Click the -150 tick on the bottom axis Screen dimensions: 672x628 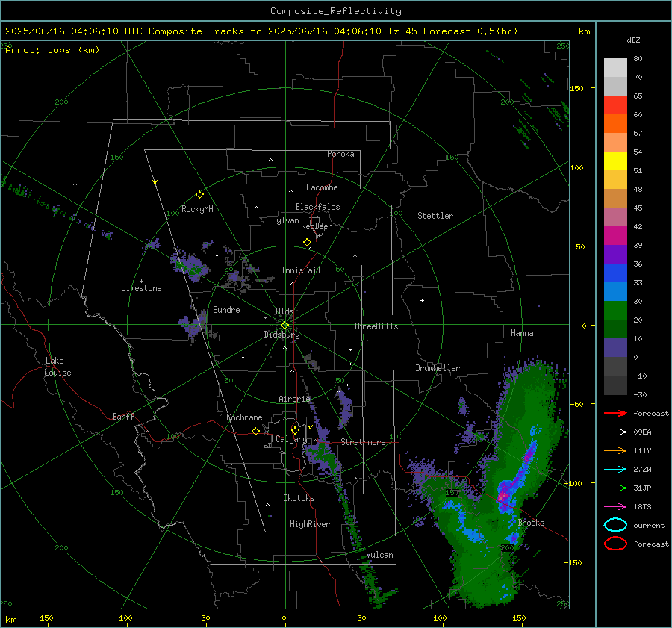point(44,618)
